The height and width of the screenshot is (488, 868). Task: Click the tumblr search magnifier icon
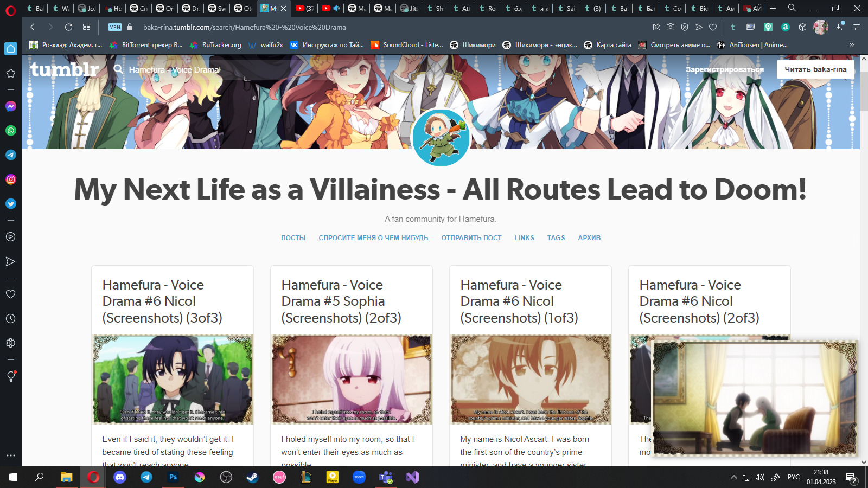[x=118, y=69]
